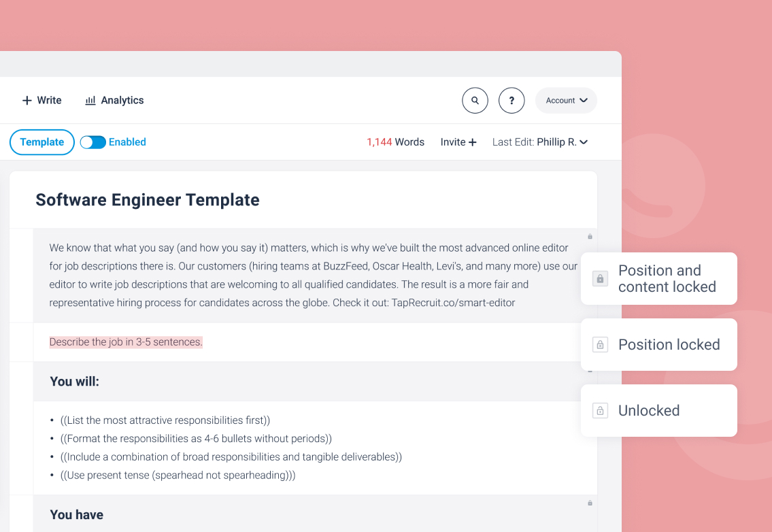Viewport: 772px width, 532px height.
Task: Click the Template button
Action: 41,142
